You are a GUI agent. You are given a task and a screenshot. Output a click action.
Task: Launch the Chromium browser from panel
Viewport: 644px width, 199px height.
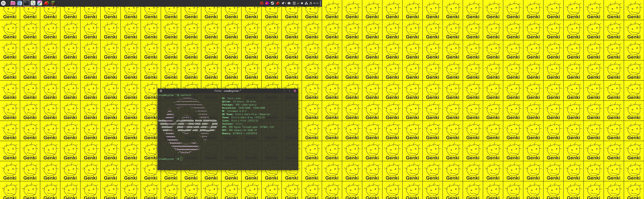pyautogui.click(x=19, y=3)
